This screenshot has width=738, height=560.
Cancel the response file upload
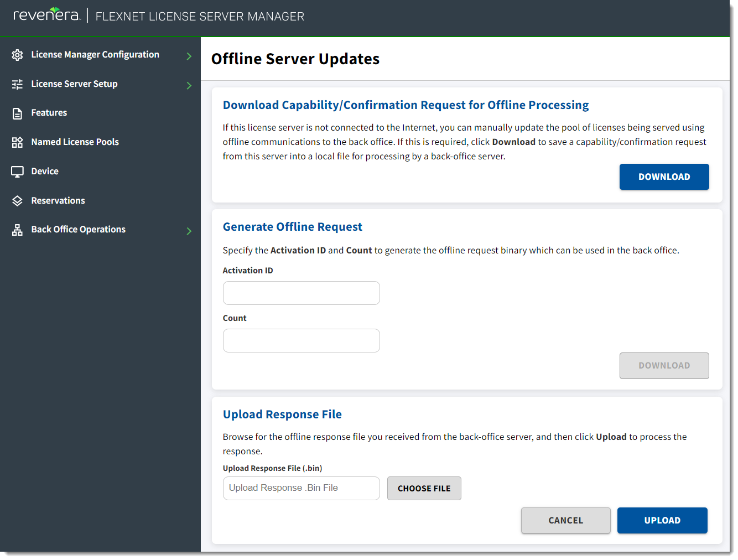click(x=565, y=521)
